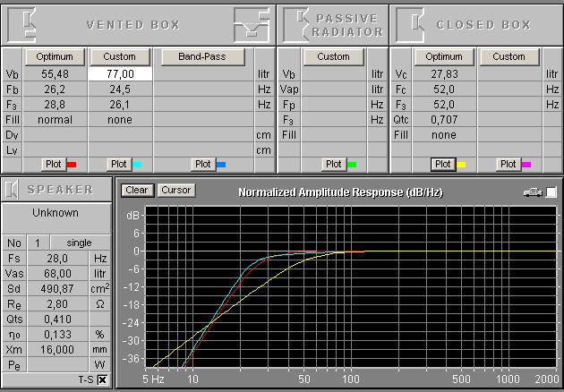Toggle the closed box Optimum Plot button
Image resolution: width=564 pixels, height=392 pixels.
[x=442, y=164]
